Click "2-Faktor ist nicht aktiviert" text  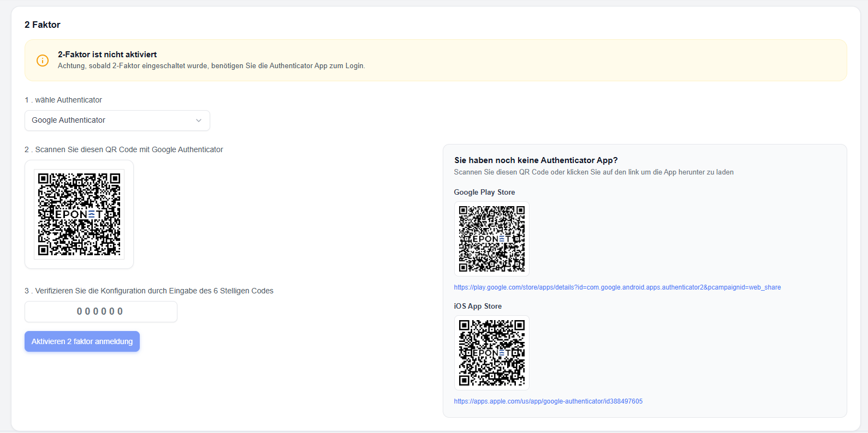[x=108, y=55]
